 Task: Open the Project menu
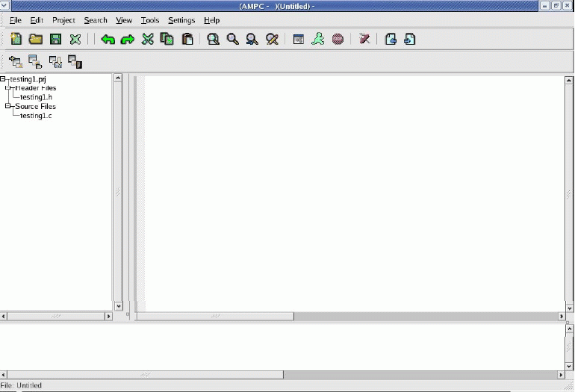(63, 20)
